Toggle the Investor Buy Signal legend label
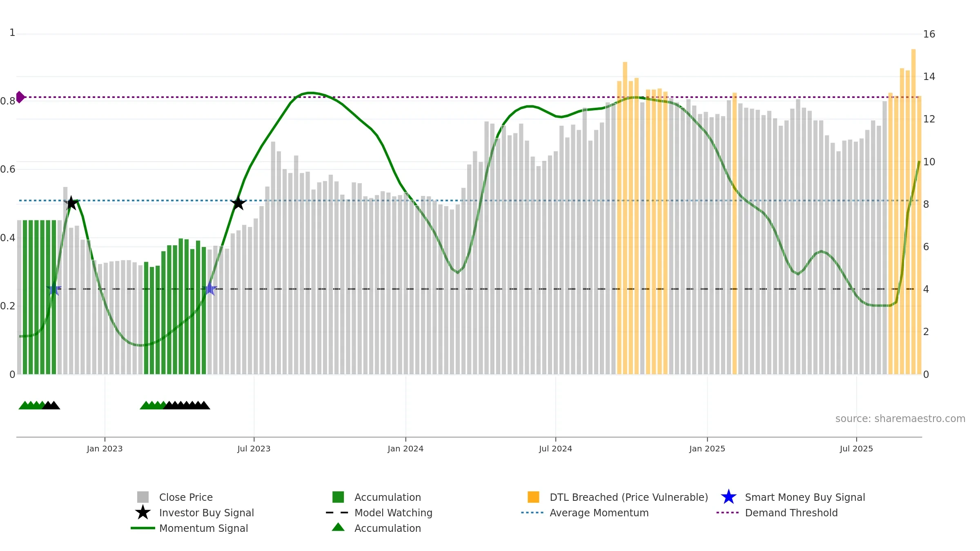The height and width of the screenshot is (551, 980). pyautogui.click(x=207, y=513)
